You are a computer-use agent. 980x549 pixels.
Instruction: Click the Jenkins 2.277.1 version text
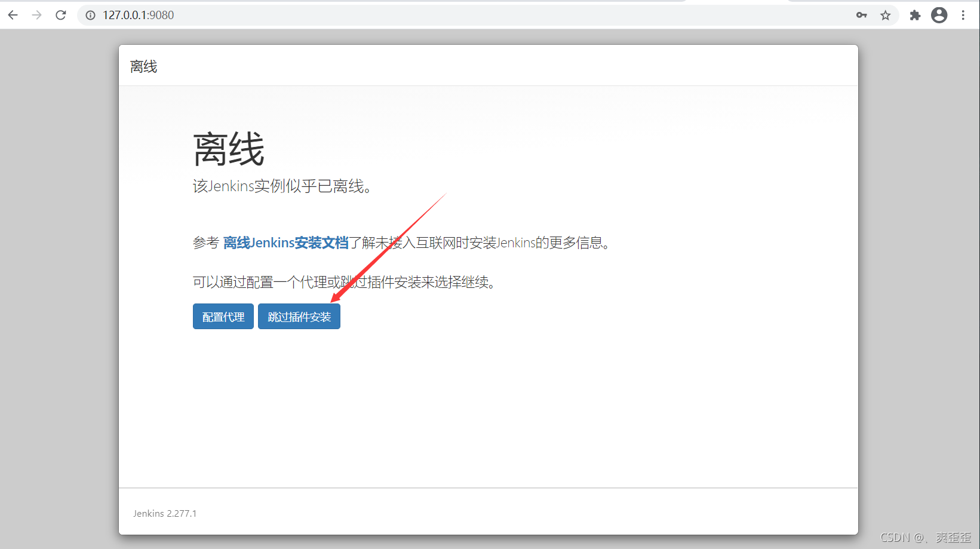165,513
